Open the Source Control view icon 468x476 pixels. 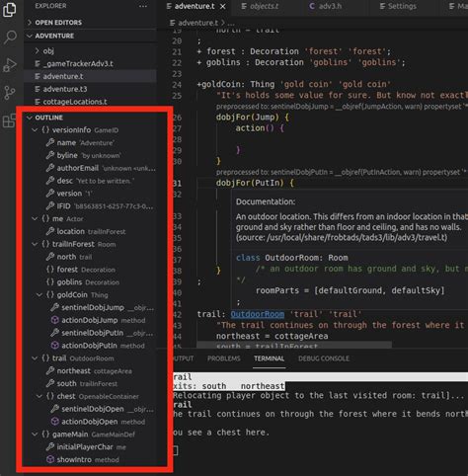(x=10, y=93)
